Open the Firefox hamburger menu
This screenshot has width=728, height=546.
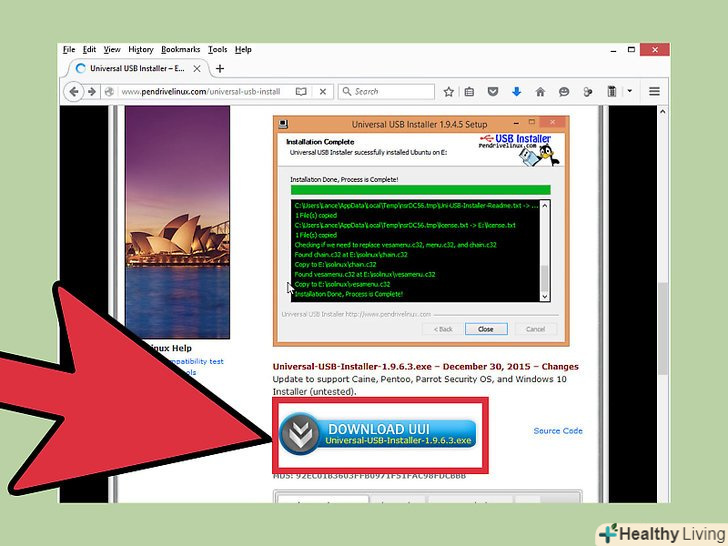pyautogui.click(x=654, y=91)
